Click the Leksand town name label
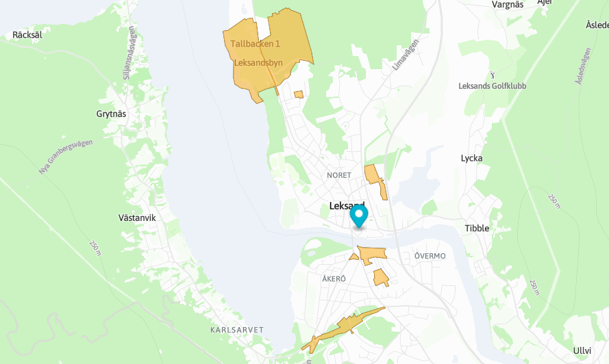This screenshot has height=364, width=609. point(347,206)
